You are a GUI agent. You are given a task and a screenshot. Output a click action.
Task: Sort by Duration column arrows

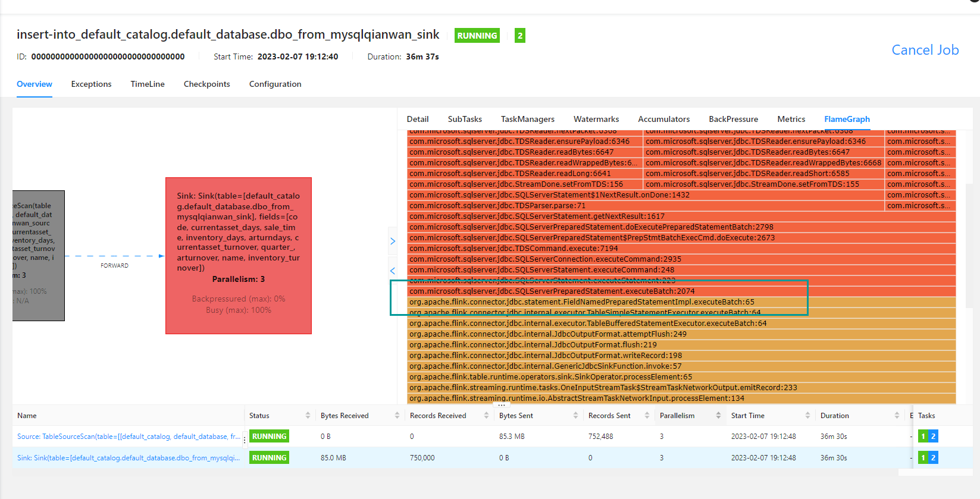coord(897,416)
